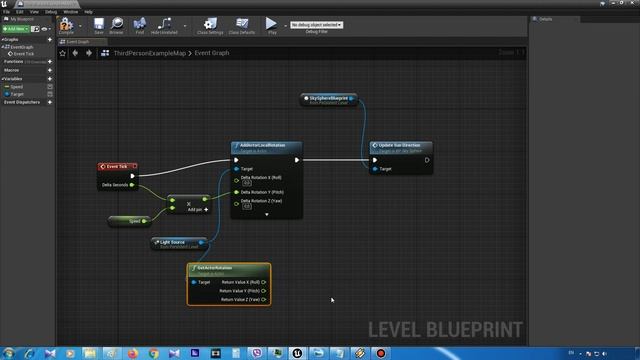Navigate back with the left arrow
The height and width of the screenshot is (360, 640).
(75, 53)
